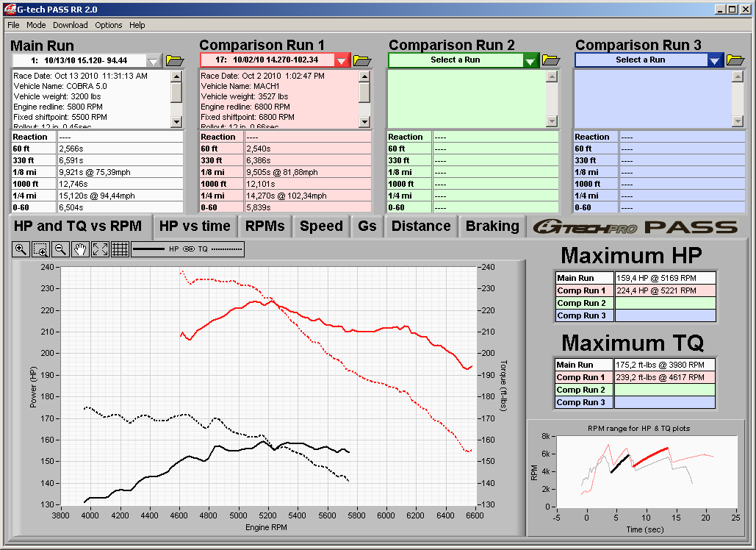The width and height of the screenshot is (756, 550).
Task: Open folder icon for Comparison Run 2
Action: [550, 60]
